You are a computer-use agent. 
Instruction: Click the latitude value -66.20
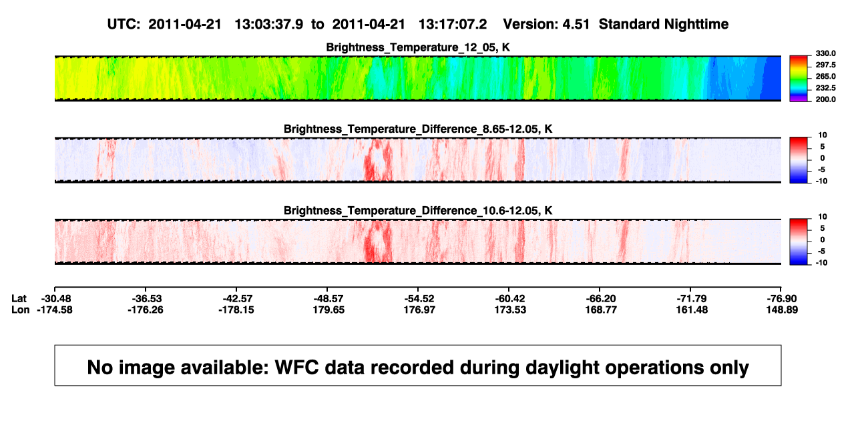600,298
